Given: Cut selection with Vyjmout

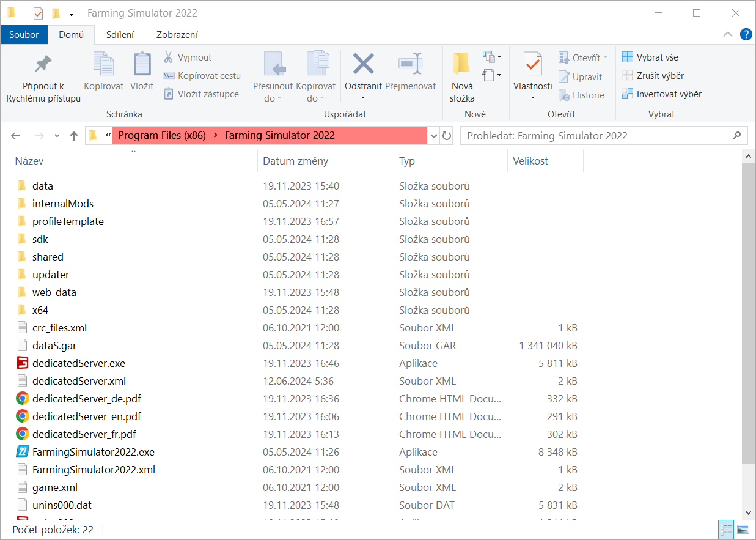Looking at the screenshot, I should click(x=188, y=57).
